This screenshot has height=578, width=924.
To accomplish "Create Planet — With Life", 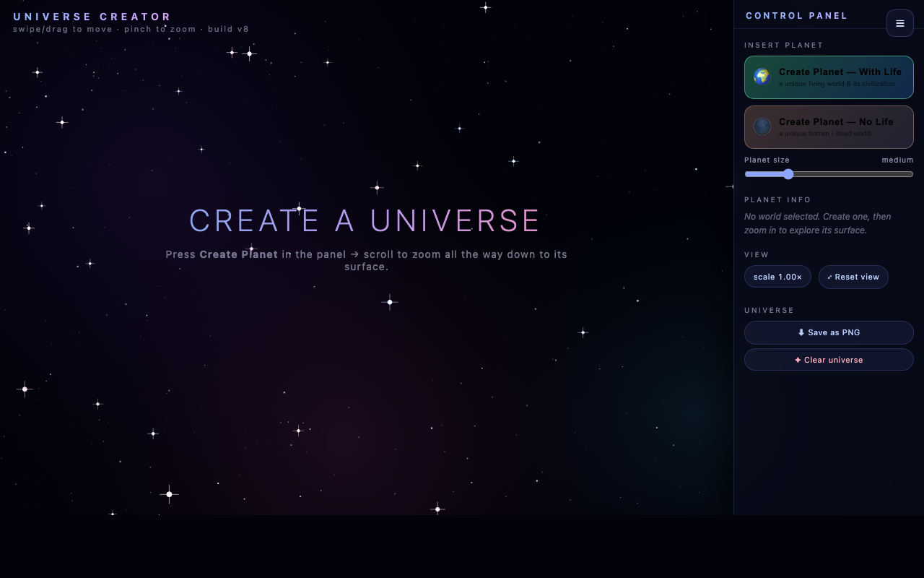I will tap(829, 77).
